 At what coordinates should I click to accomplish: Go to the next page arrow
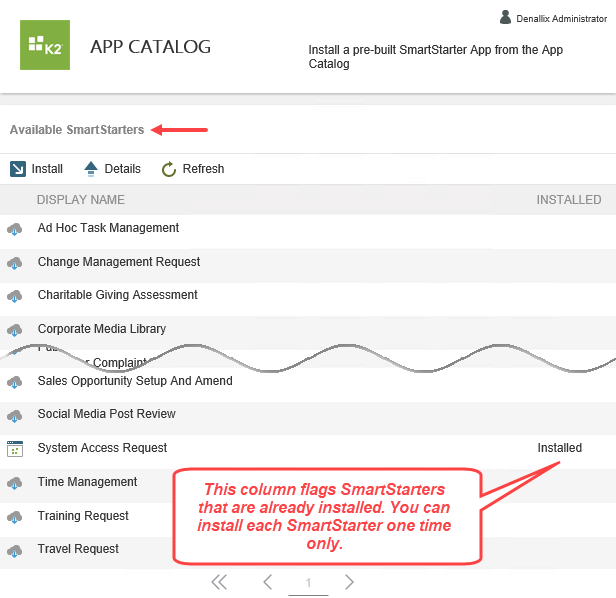(349, 582)
